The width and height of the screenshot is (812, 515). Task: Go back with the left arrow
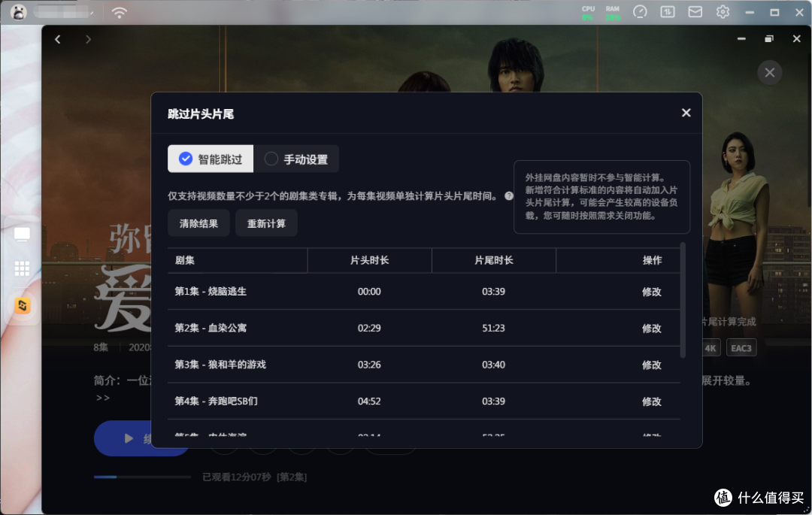coord(58,39)
